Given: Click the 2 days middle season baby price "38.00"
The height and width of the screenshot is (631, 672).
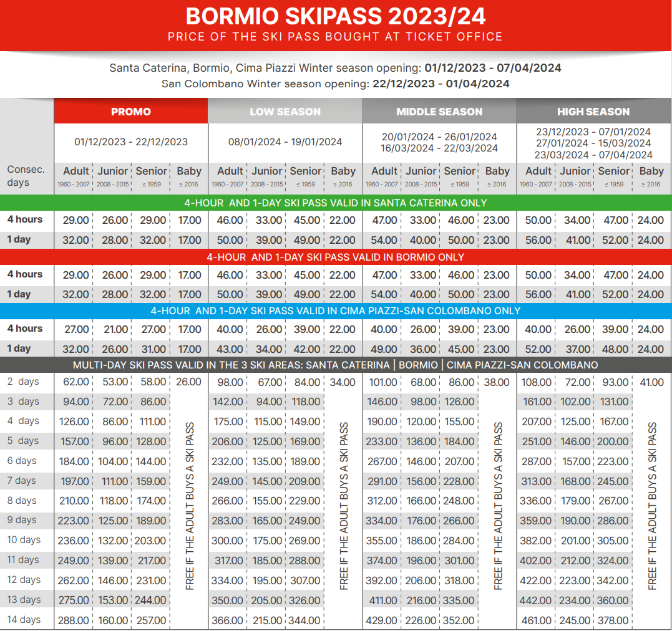Looking at the screenshot, I should pyautogui.click(x=497, y=382).
